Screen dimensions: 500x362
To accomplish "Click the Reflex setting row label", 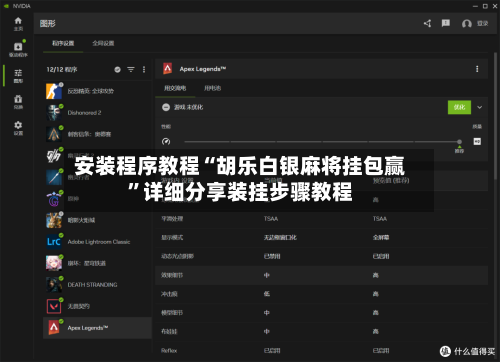I will 169,350.
